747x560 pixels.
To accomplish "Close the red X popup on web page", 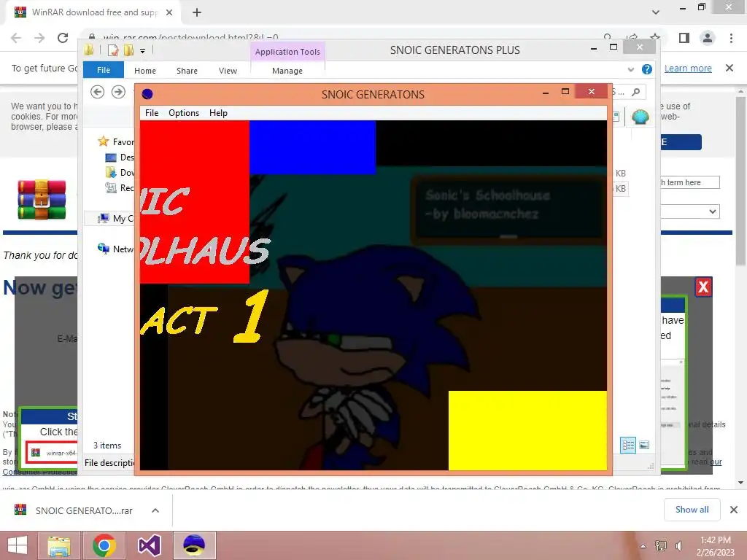I will [x=703, y=287].
